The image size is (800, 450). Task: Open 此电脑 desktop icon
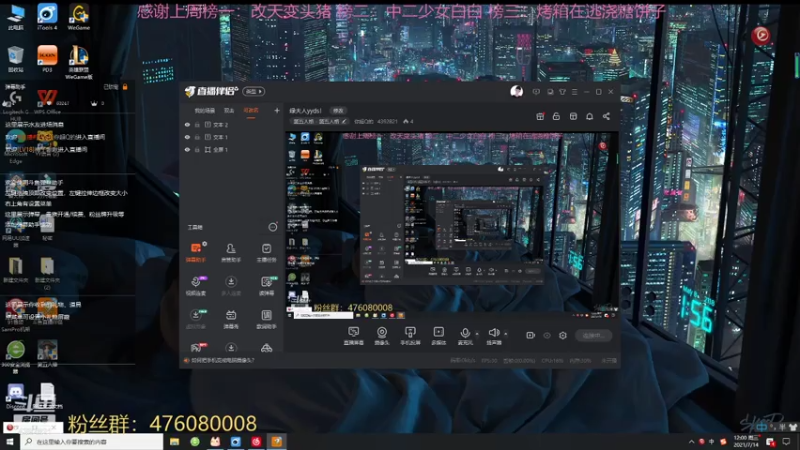pyautogui.click(x=15, y=17)
